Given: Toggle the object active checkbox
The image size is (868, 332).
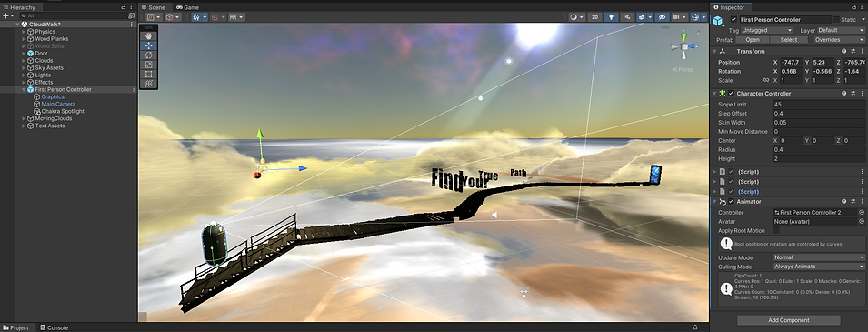Looking at the screenshot, I should tap(734, 19).
